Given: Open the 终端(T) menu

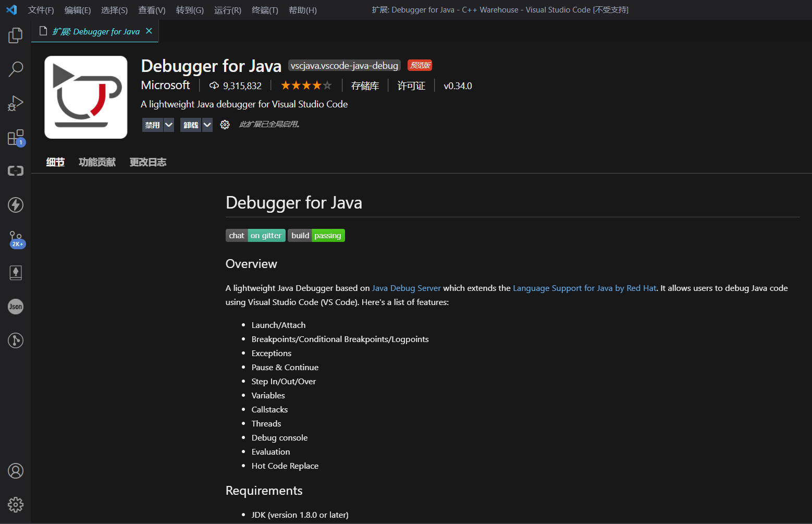Looking at the screenshot, I should point(265,10).
